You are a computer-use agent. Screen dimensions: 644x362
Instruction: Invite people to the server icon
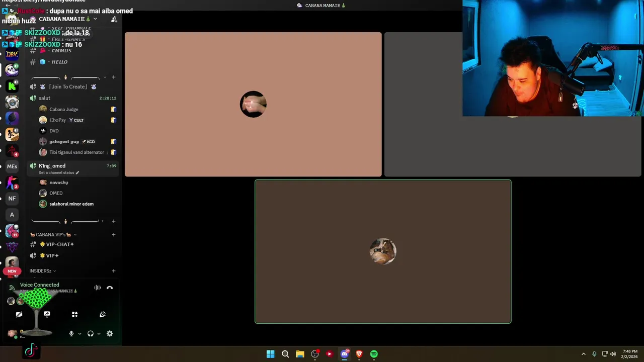point(114,19)
